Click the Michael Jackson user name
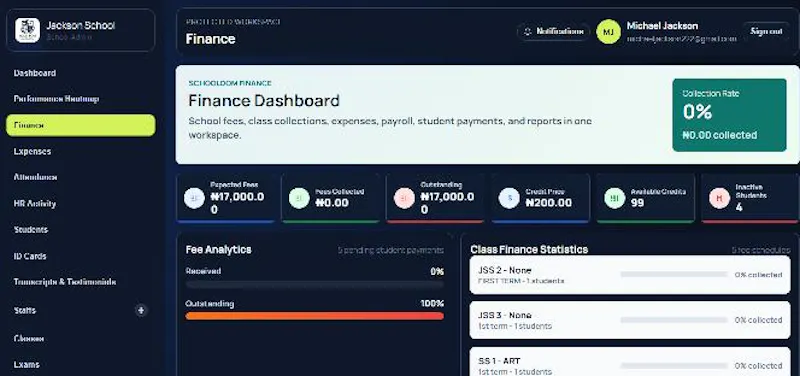The width and height of the screenshot is (800, 376). (x=662, y=26)
